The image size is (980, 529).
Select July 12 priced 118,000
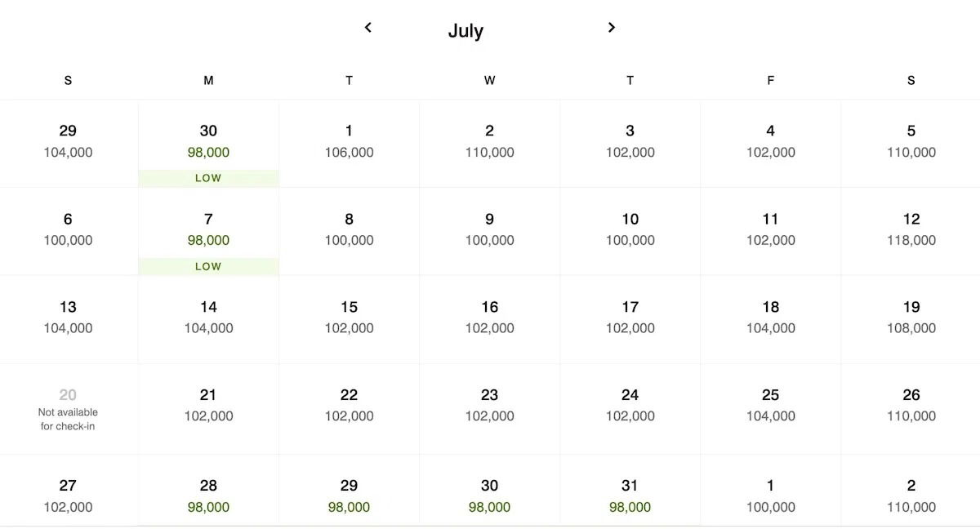pos(911,230)
